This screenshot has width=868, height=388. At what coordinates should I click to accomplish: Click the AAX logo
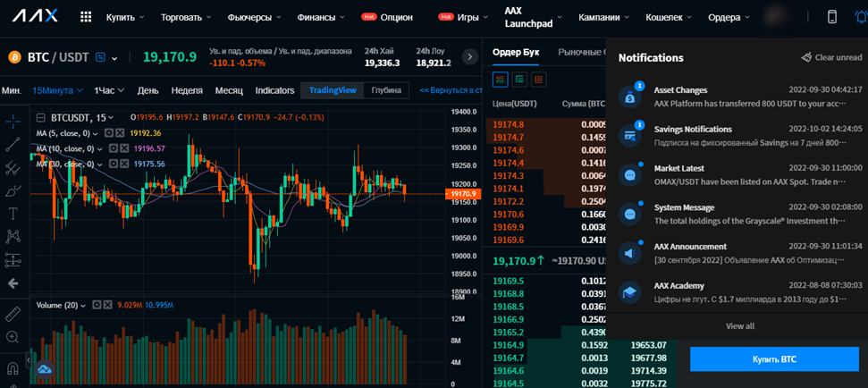click(x=34, y=17)
